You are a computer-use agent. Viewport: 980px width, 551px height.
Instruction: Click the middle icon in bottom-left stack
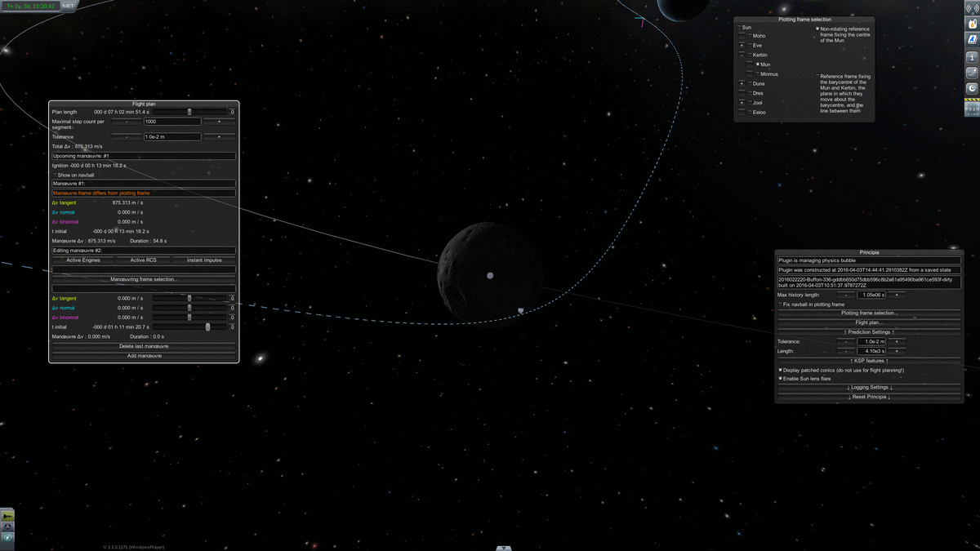[x=7, y=526]
